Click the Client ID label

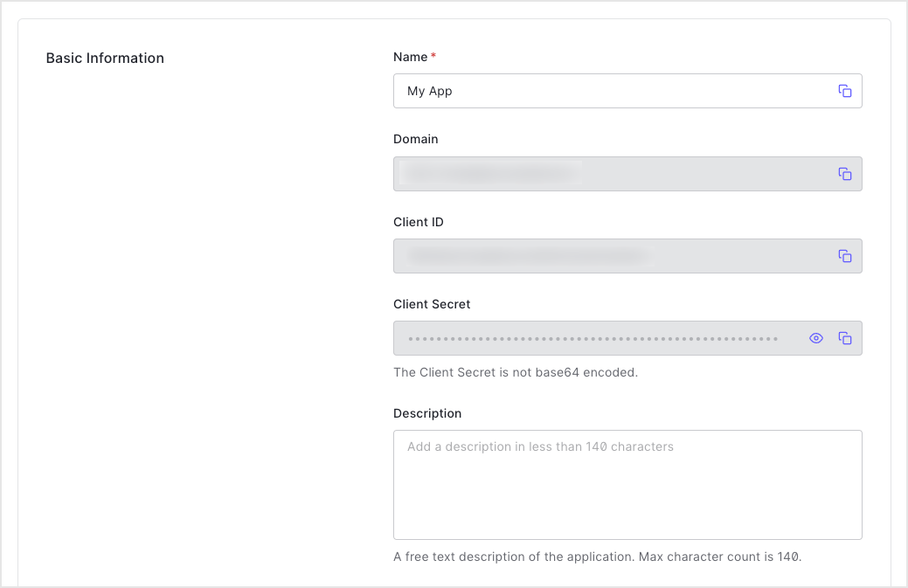tap(419, 221)
